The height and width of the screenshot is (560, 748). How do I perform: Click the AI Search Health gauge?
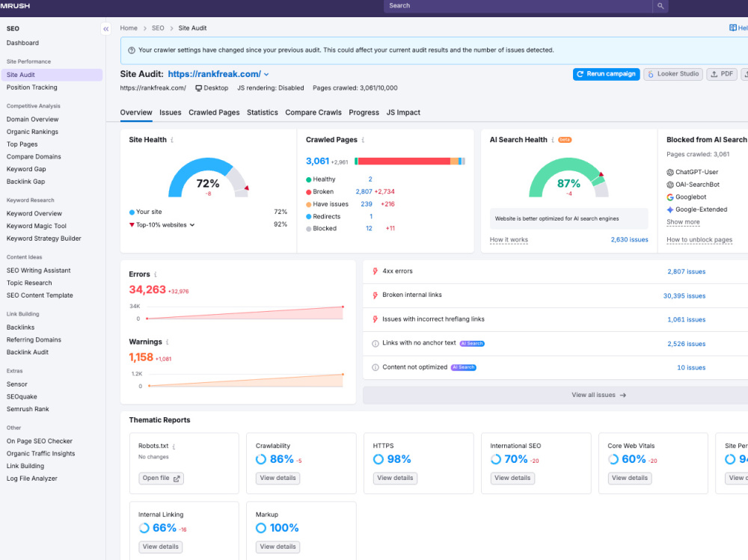568,177
